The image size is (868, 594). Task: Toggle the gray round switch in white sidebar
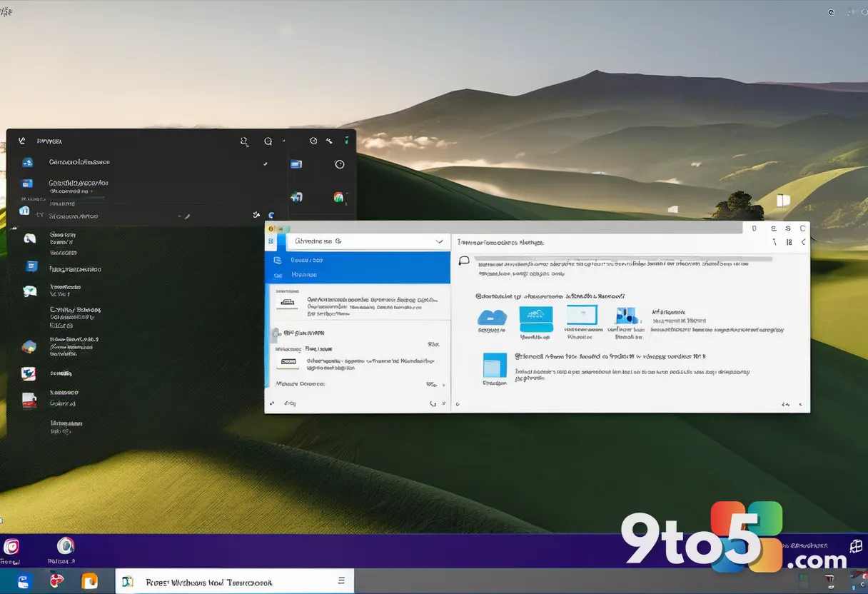pos(275,333)
